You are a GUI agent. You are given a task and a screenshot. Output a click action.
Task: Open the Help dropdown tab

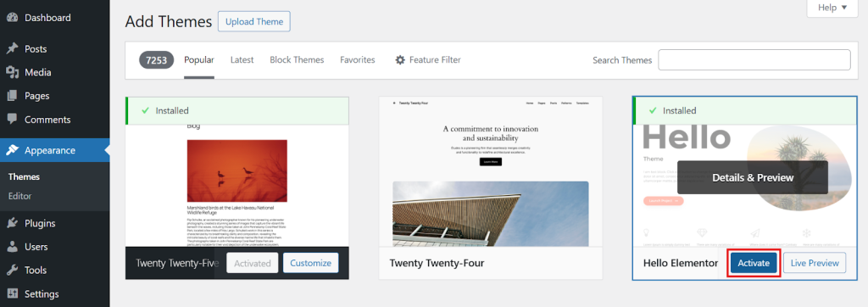[x=832, y=8]
